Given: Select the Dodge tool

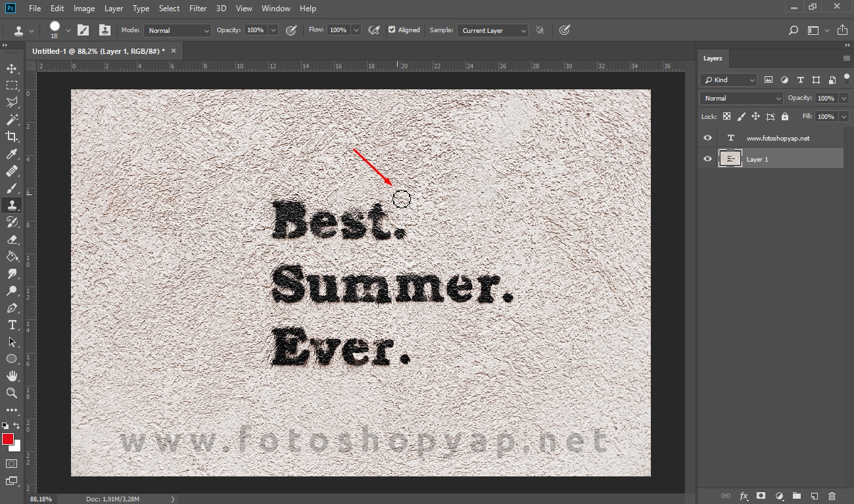Looking at the screenshot, I should point(12,290).
